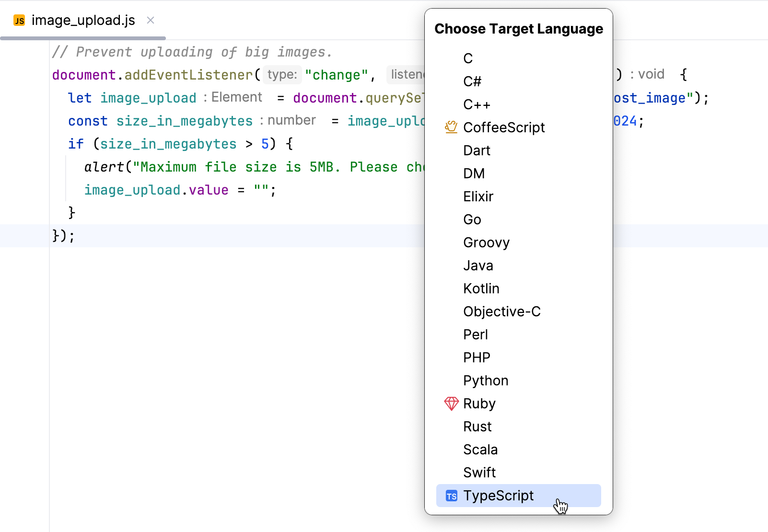
Task: Pick Perl as target language
Action: click(518, 335)
